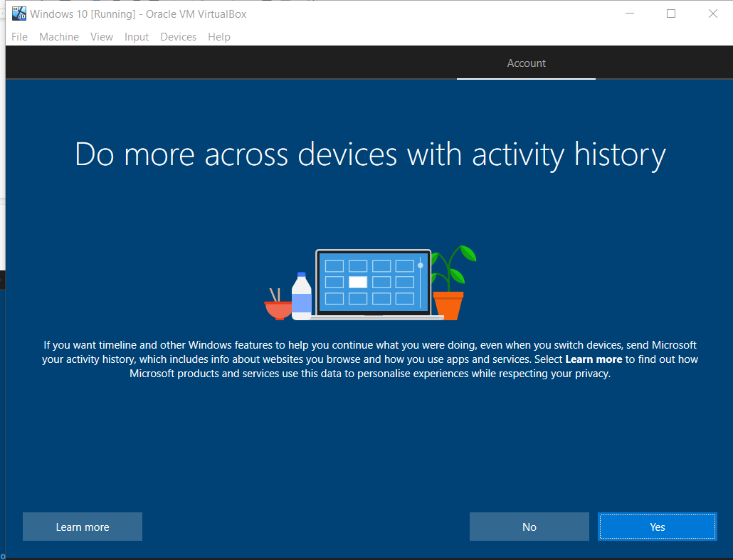Click the Learn more button

pos(83,527)
